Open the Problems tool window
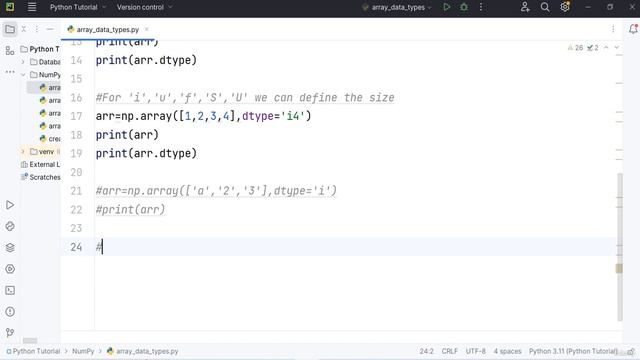 click(x=10, y=312)
